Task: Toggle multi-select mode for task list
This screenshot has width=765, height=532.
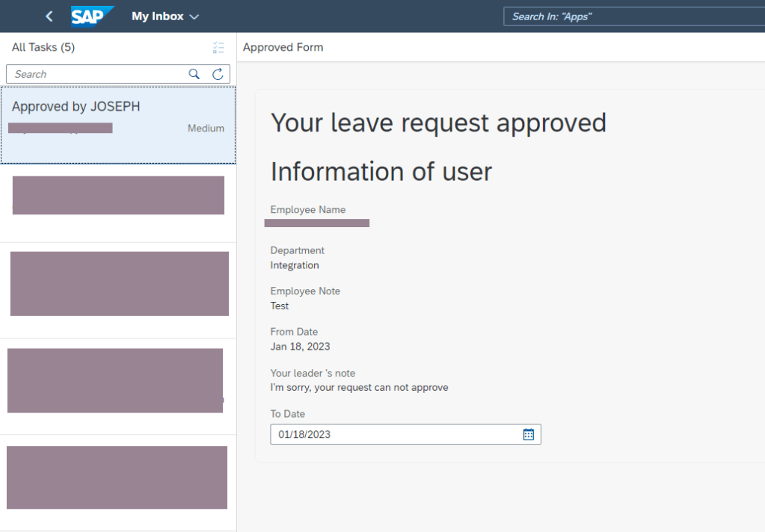Action: tap(218, 48)
